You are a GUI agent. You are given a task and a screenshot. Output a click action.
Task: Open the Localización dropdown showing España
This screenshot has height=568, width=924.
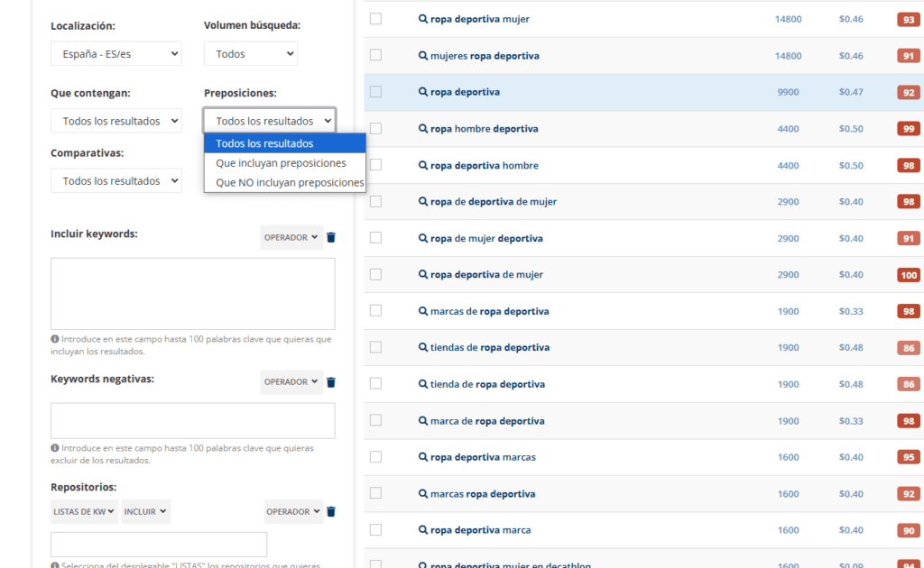[x=115, y=54]
